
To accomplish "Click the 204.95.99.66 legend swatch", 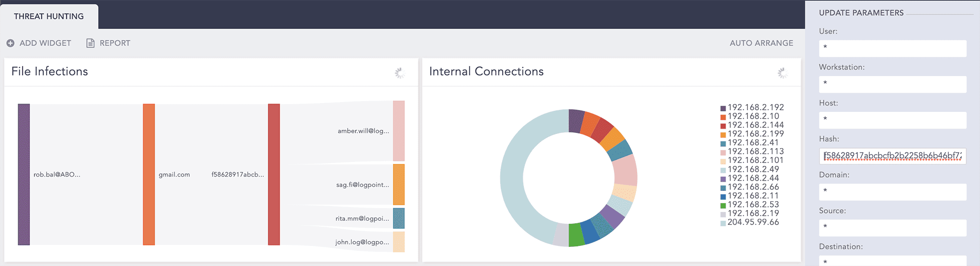I will tap(723, 223).
